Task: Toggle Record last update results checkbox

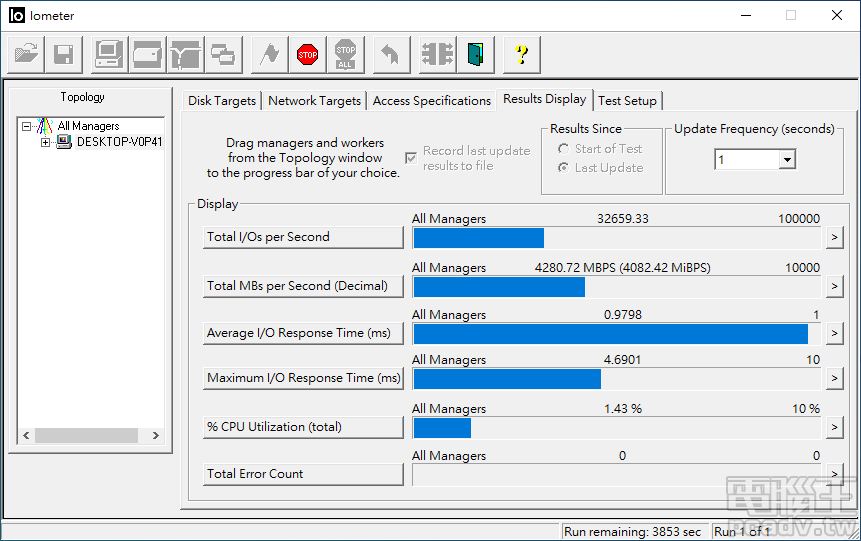Action: (x=410, y=158)
